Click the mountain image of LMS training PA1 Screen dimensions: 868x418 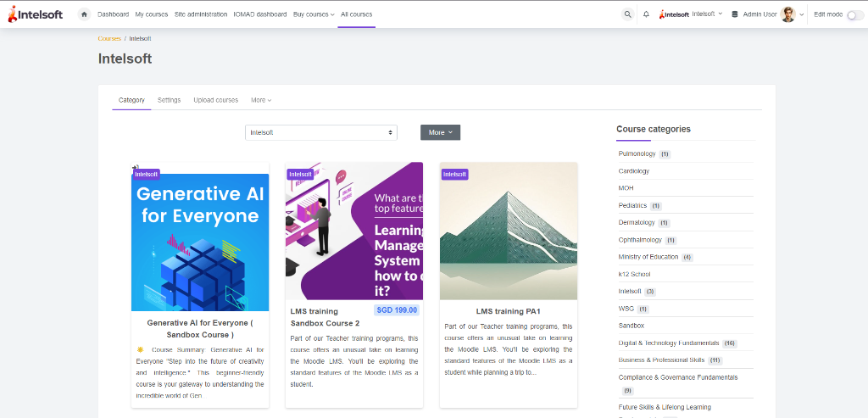(x=509, y=231)
